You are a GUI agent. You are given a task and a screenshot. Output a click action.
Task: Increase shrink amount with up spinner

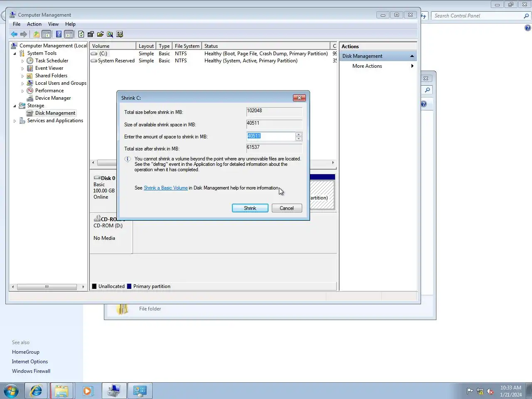click(298, 134)
